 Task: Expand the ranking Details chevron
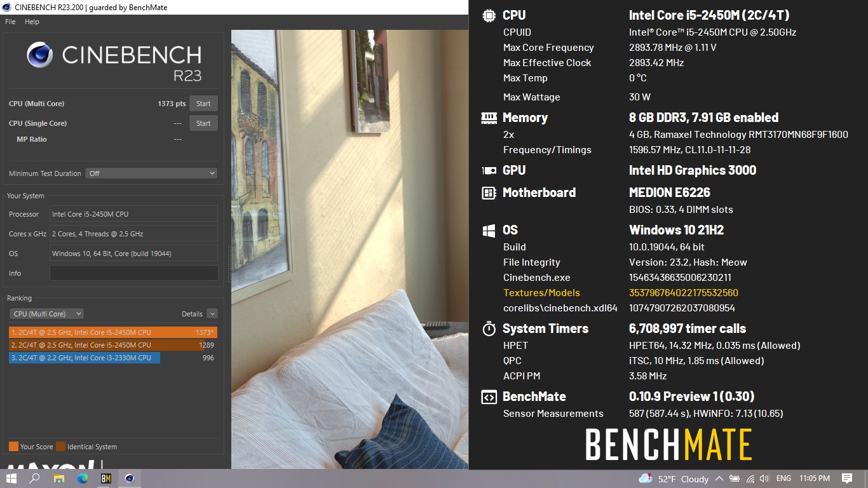point(212,314)
